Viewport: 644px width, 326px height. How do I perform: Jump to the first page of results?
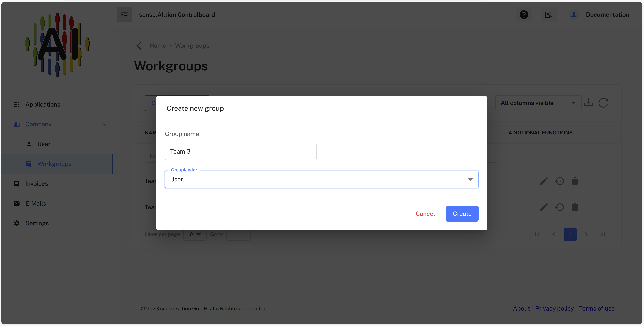coord(537,234)
